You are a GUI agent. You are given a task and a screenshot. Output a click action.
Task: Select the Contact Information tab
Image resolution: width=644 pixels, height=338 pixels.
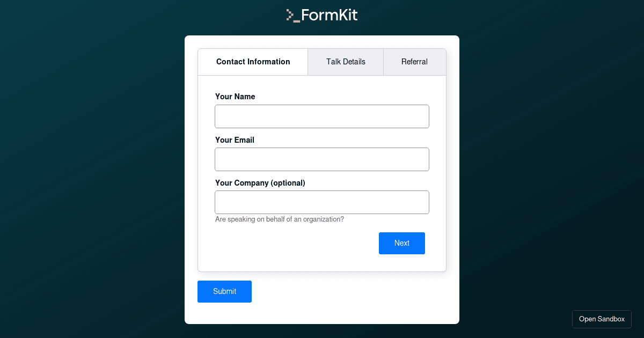[x=253, y=62]
